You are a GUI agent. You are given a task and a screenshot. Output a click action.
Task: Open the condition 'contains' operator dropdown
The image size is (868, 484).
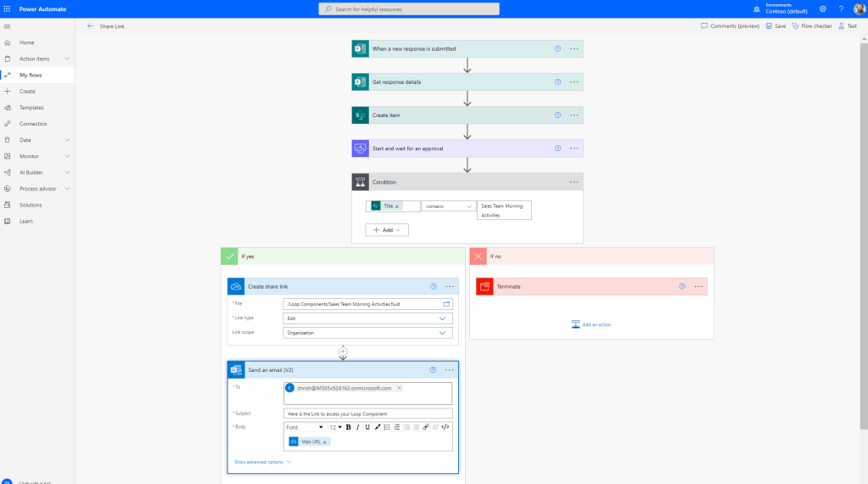[x=448, y=206]
